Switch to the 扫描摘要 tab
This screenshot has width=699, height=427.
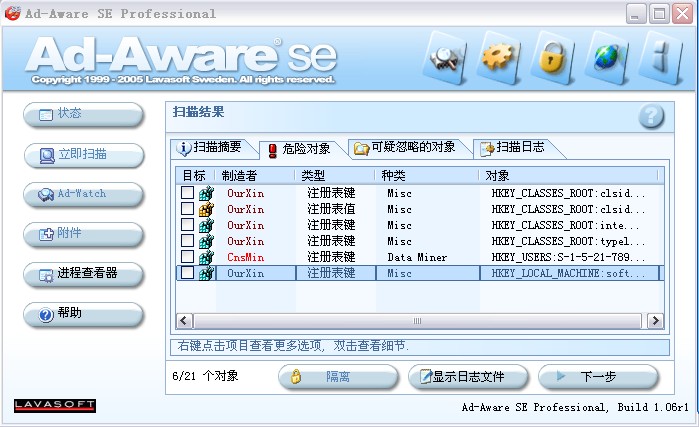tap(213, 148)
